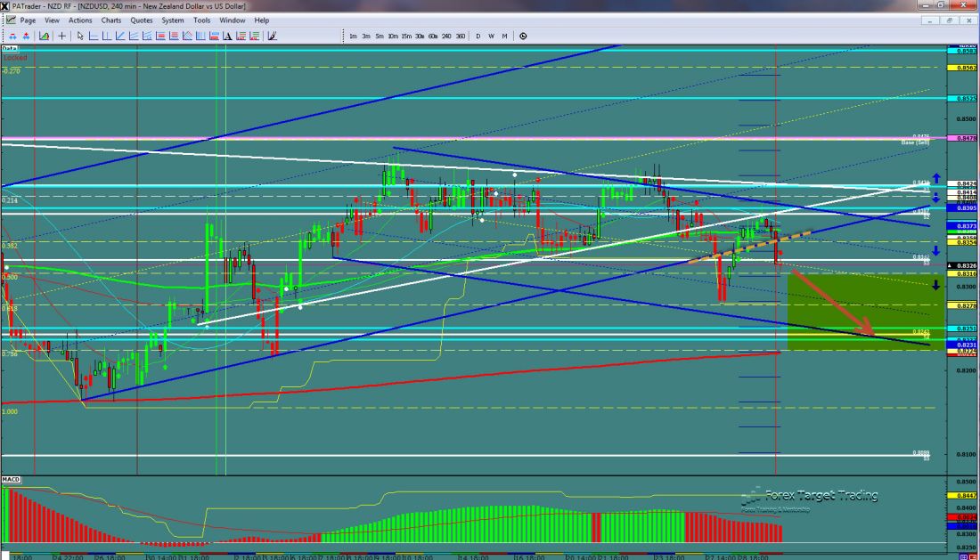
Task: Set chart interval to Daily (D)
Action: [478, 37]
